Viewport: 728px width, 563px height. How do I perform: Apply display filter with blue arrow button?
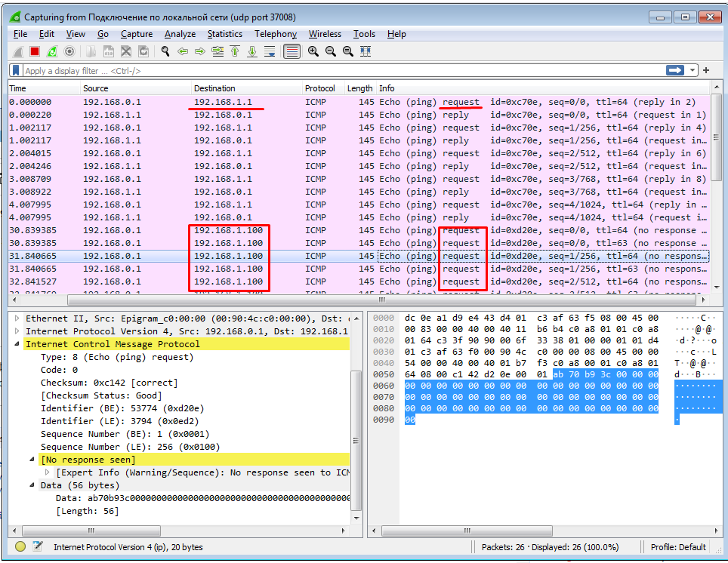click(x=675, y=70)
